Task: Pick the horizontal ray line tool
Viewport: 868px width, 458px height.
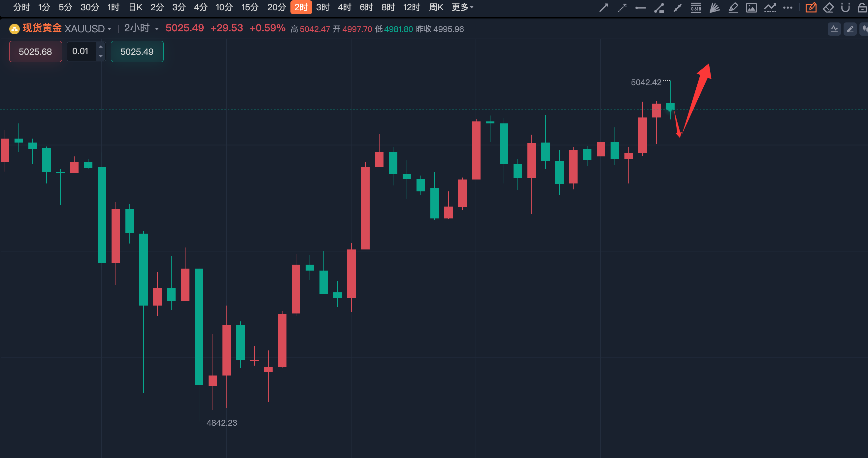Action: (641, 7)
